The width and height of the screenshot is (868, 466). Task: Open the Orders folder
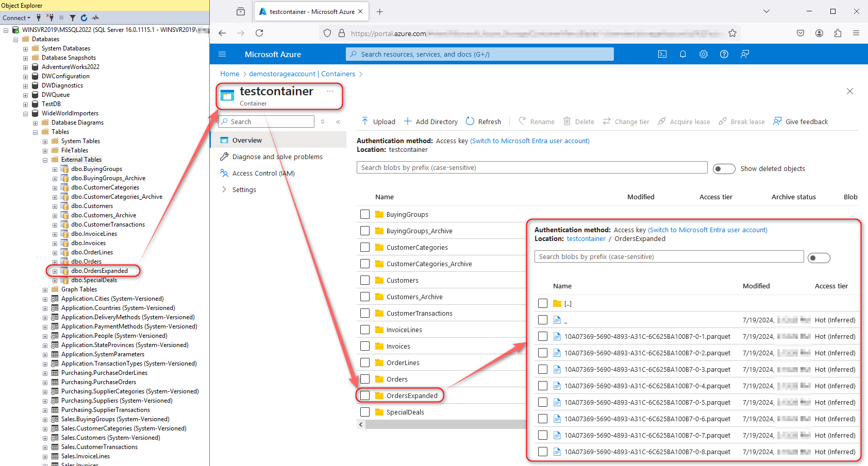tap(397, 379)
